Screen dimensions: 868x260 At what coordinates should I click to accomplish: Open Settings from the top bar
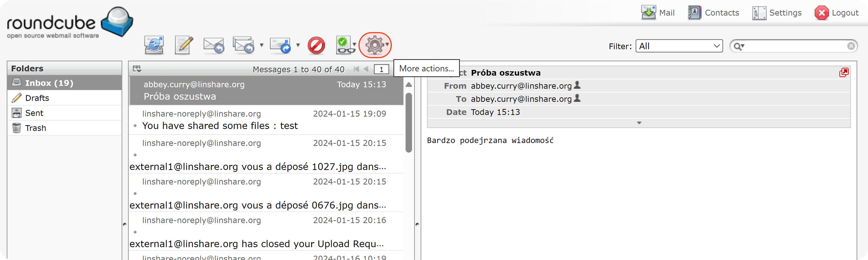[777, 13]
